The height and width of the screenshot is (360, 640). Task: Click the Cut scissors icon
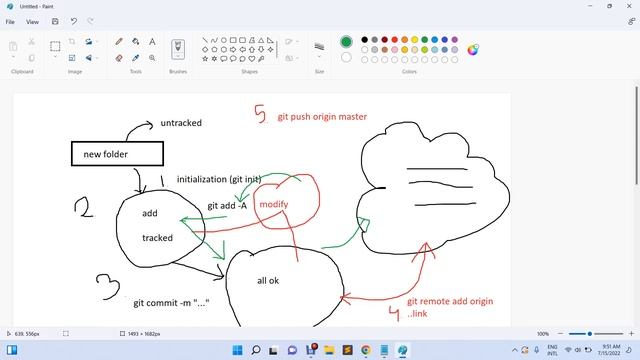31,42
